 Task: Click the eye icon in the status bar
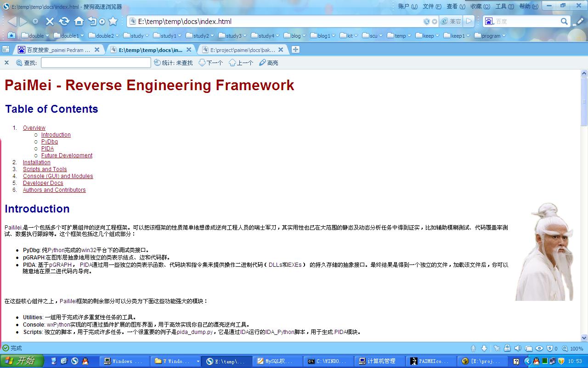[x=539, y=348]
